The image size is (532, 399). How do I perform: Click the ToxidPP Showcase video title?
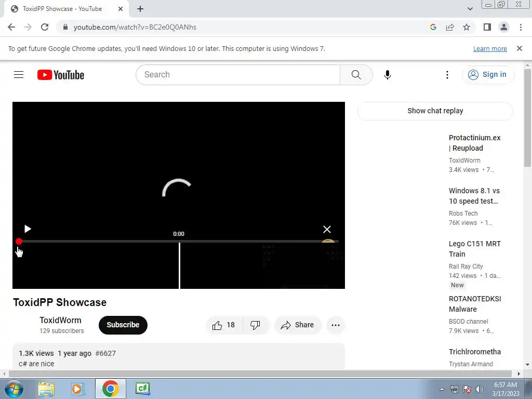tap(60, 302)
